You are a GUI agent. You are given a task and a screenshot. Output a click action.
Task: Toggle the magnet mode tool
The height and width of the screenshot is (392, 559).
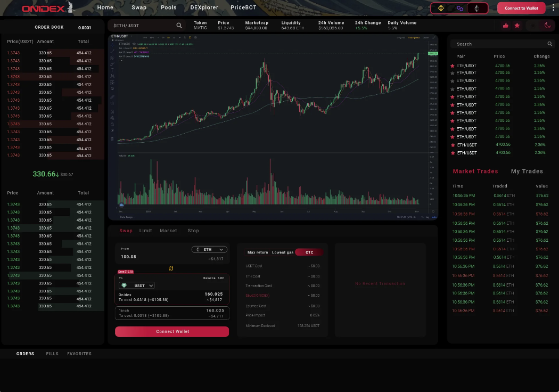(x=112, y=112)
